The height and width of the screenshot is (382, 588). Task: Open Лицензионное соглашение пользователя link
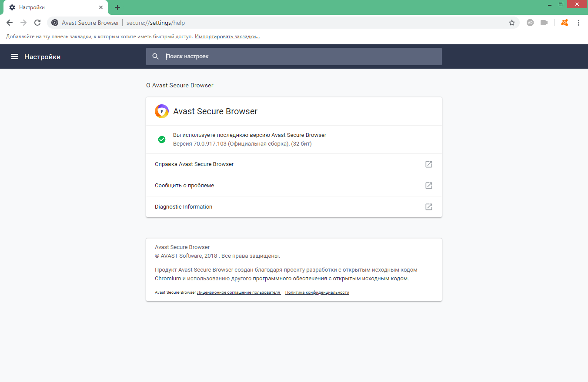239,292
